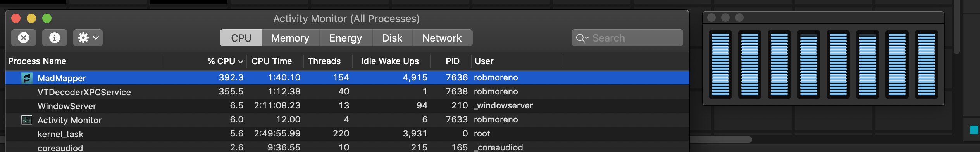Switch to the Memory tab

point(290,38)
